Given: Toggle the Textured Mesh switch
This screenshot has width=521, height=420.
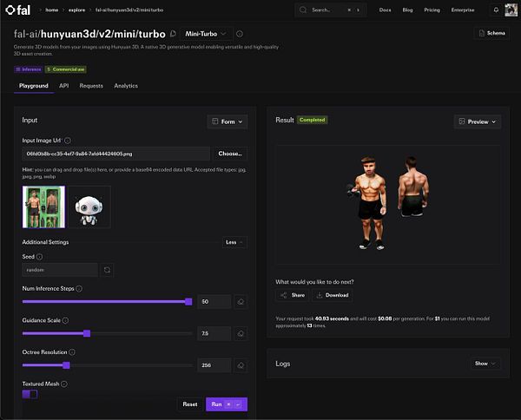Looking at the screenshot, I should click(30, 395).
